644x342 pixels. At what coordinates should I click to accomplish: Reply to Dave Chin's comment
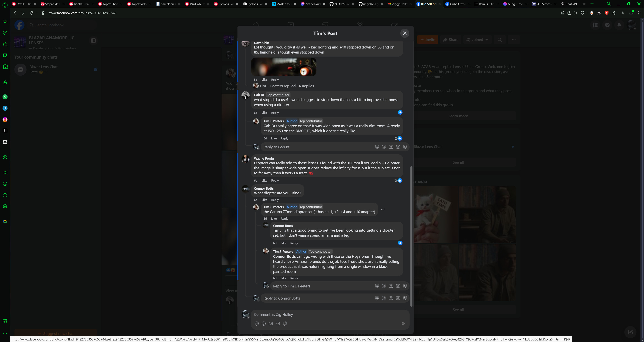(x=275, y=80)
